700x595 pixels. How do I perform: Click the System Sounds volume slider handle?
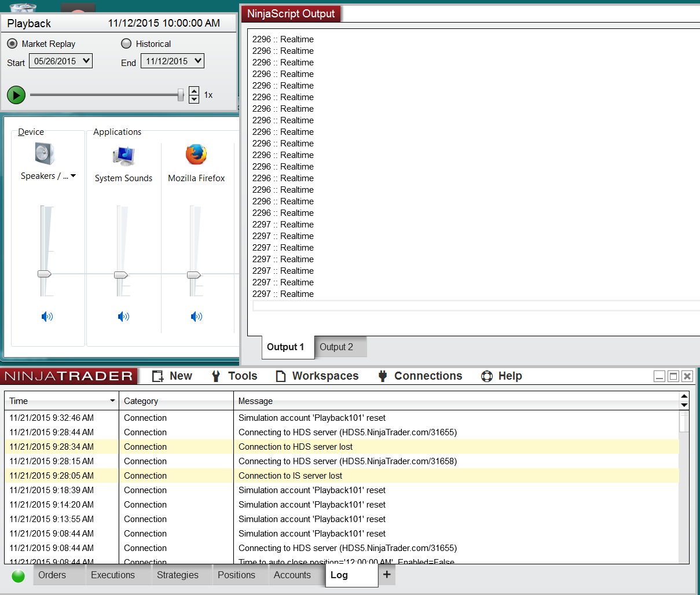121,275
